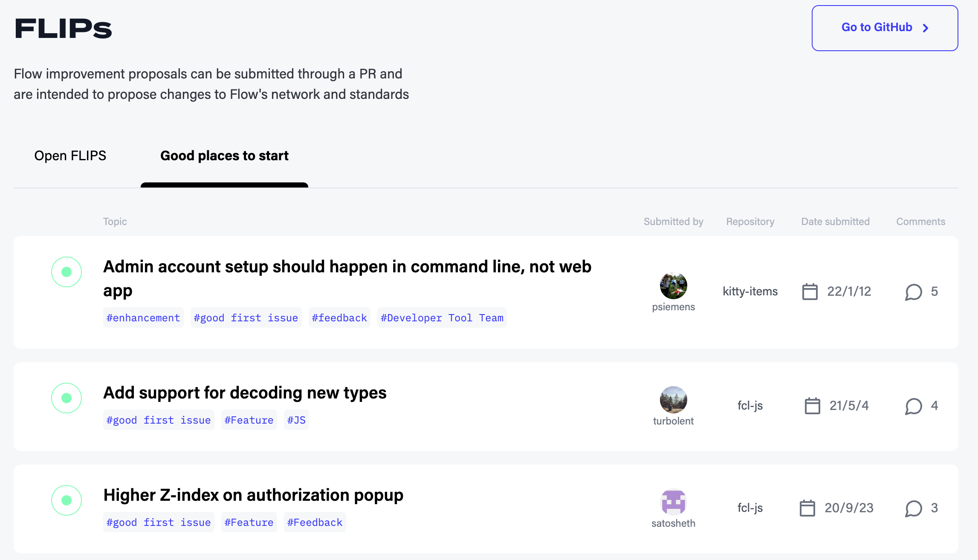Click calendar icon beside 20/9/23
Image resolution: width=978 pixels, height=560 pixels.
(807, 508)
